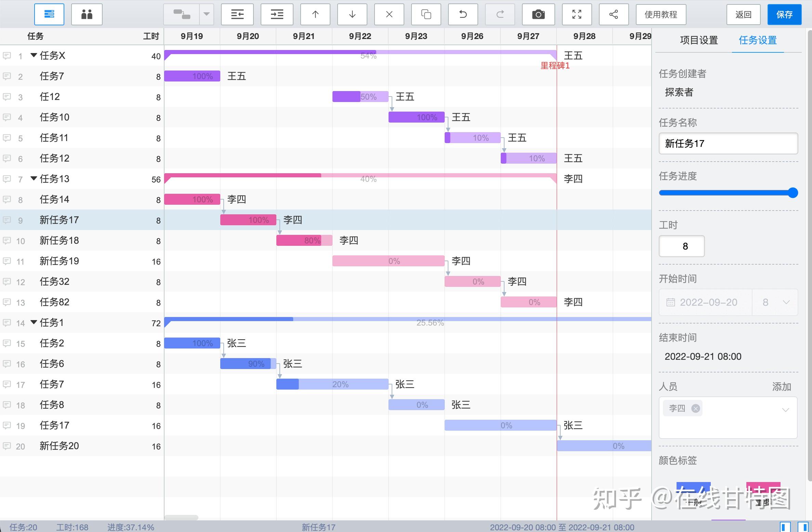Click the outdent task icon
812x532 pixels.
[x=237, y=14]
